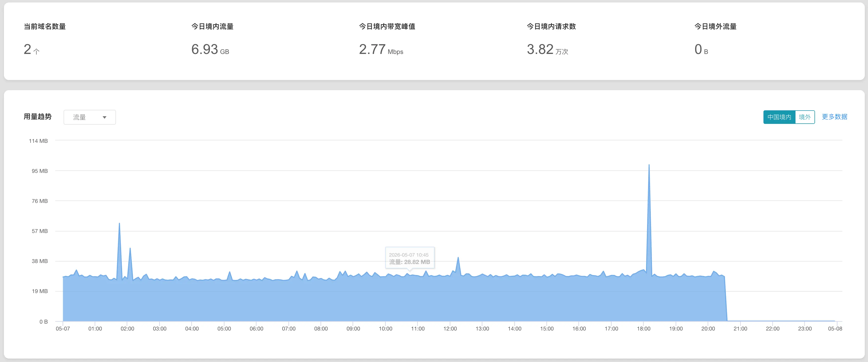Click the 0 B overseas traffic value
The width and height of the screenshot is (868, 362).
pos(701,49)
